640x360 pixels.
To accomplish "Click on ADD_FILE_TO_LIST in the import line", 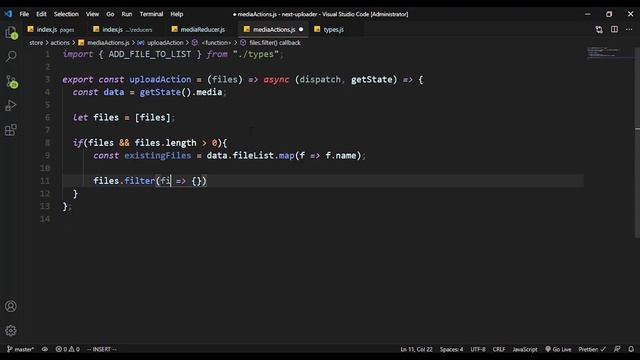I will [x=150, y=54].
